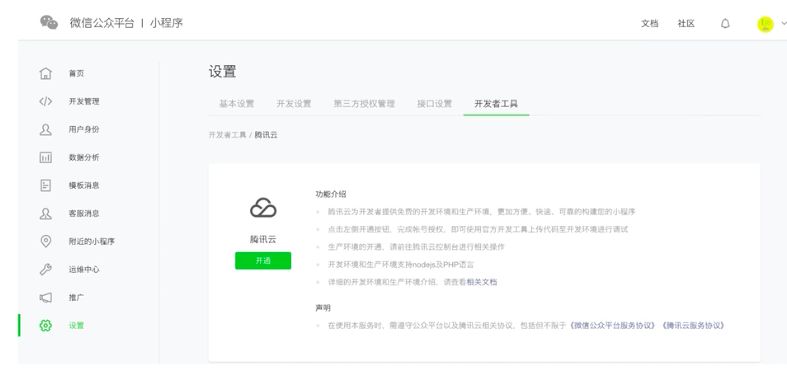The image size is (787, 382).
Task: Click the 数据分析 chart icon
Action: pyautogui.click(x=46, y=158)
